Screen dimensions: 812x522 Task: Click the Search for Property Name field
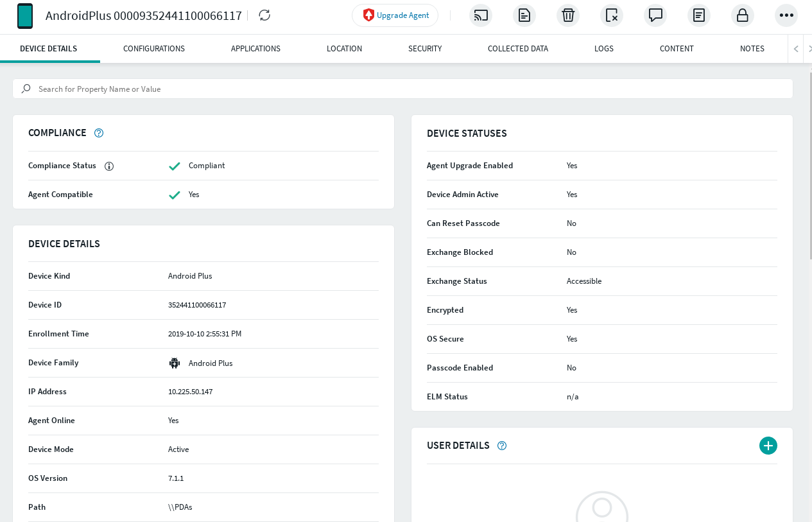coord(411,89)
